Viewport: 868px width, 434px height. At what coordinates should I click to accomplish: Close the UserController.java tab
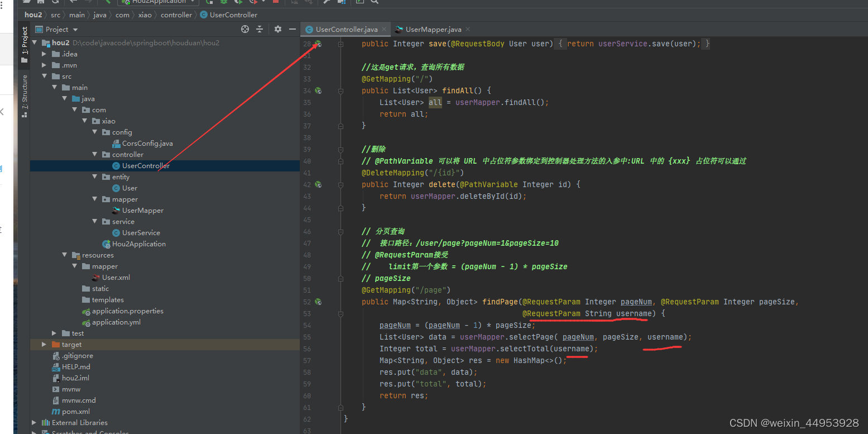(383, 30)
